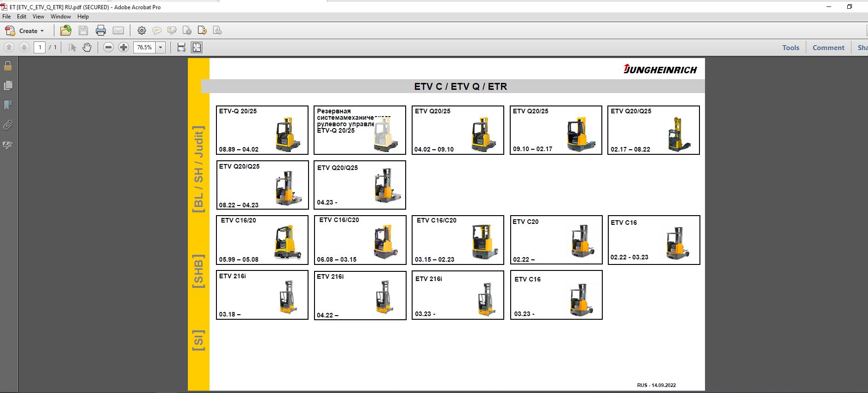Open ETV C16/C20 06.08 – 03.15 card
This screenshot has height=393, width=868.
(360, 240)
